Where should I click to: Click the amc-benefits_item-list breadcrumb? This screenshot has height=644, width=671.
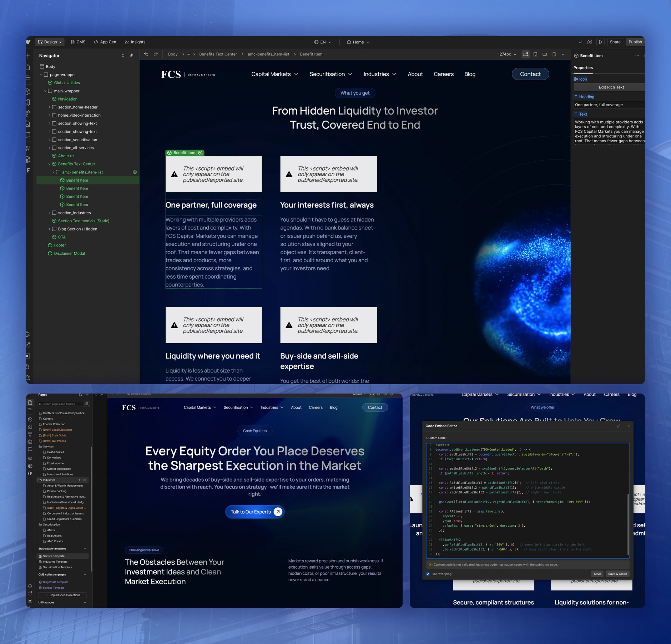coord(268,54)
